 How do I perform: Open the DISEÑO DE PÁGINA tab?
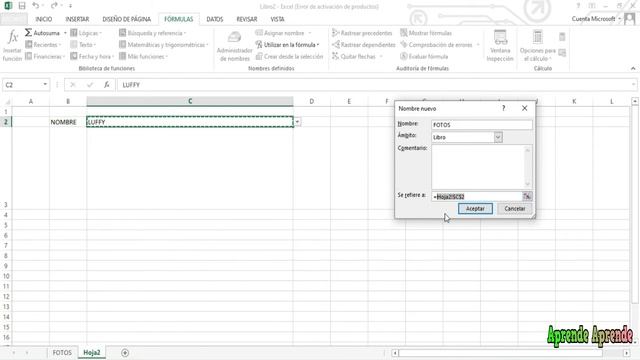[127, 19]
